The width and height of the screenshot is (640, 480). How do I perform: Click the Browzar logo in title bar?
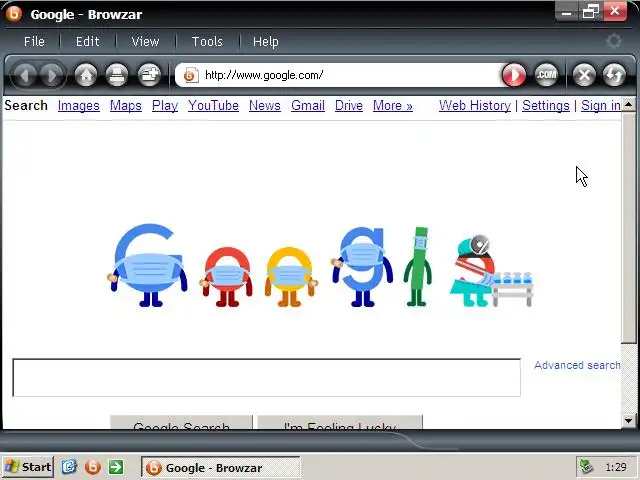click(x=13, y=13)
